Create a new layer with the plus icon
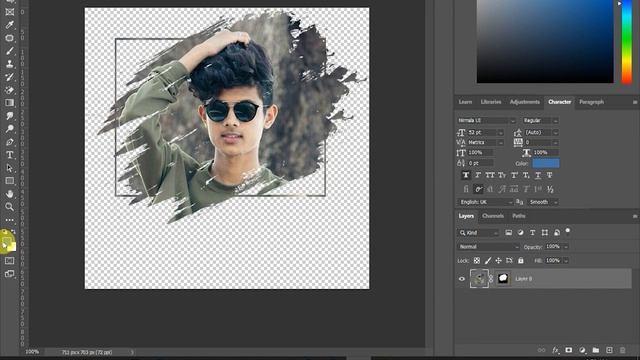The image size is (640, 360). (609, 350)
